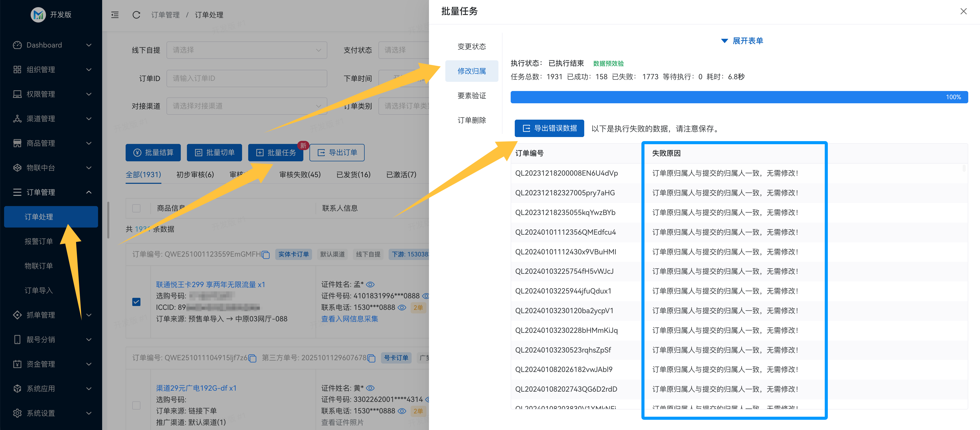Screen dimensions: 980x430
Task: Uncheck the 联通悦王卡299 order checkbox
Action: pos(137,301)
